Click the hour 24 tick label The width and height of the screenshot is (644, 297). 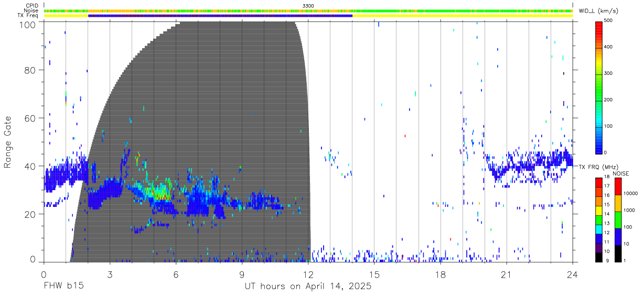point(573,273)
